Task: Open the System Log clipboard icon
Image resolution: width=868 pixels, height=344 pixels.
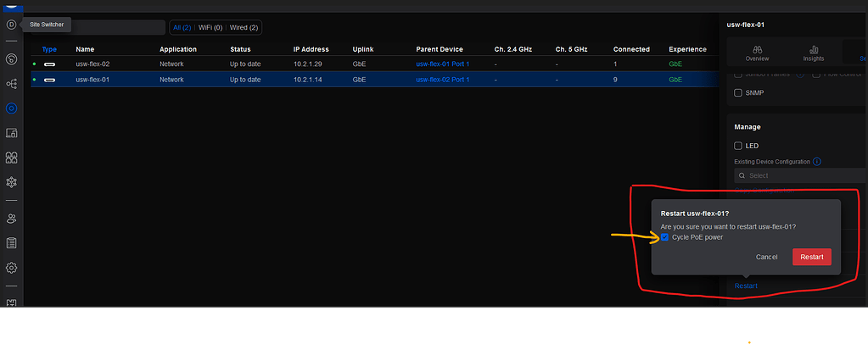Action: tap(11, 243)
